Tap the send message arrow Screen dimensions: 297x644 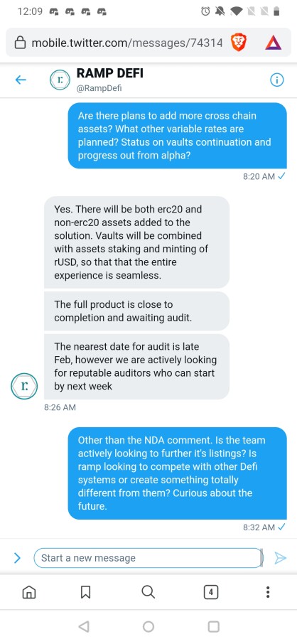tap(280, 558)
